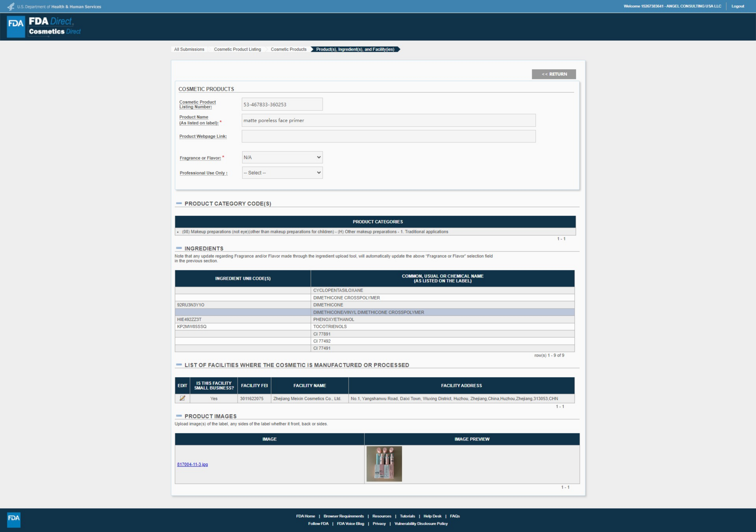
Task: Collapse the Ingredients section
Action: pos(179,248)
